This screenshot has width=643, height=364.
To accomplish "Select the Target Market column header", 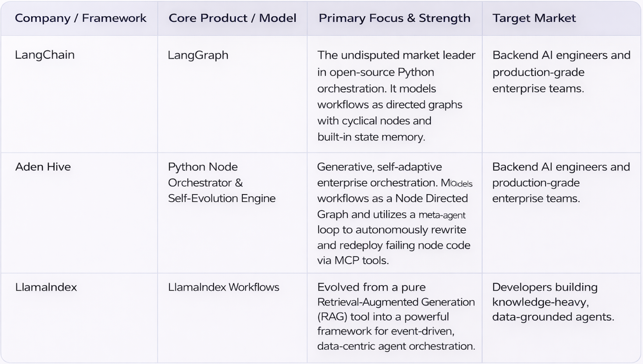I will (534, 18).
